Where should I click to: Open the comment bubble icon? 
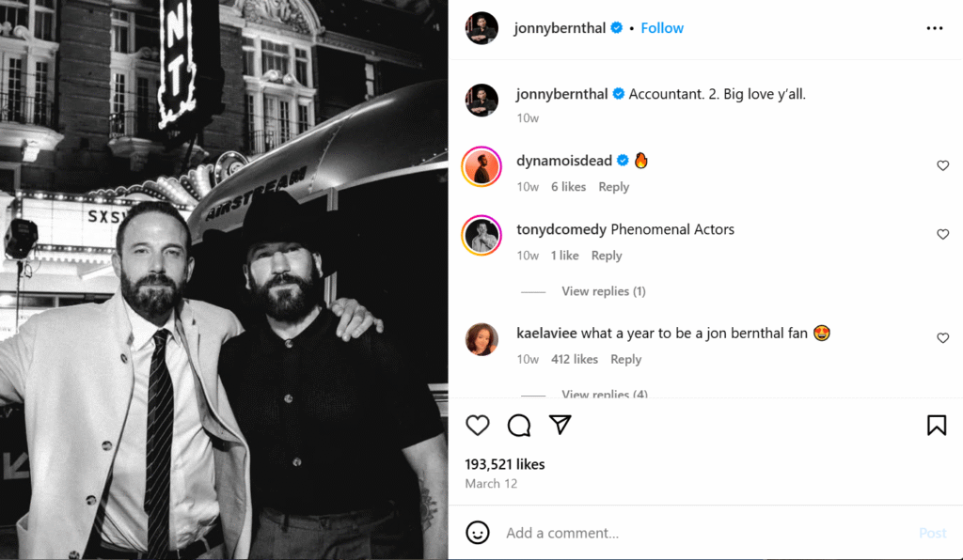(x=519, y=426)
